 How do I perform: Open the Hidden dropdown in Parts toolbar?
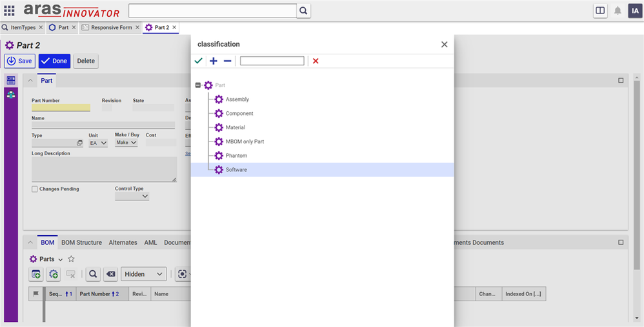pos(143,274)
